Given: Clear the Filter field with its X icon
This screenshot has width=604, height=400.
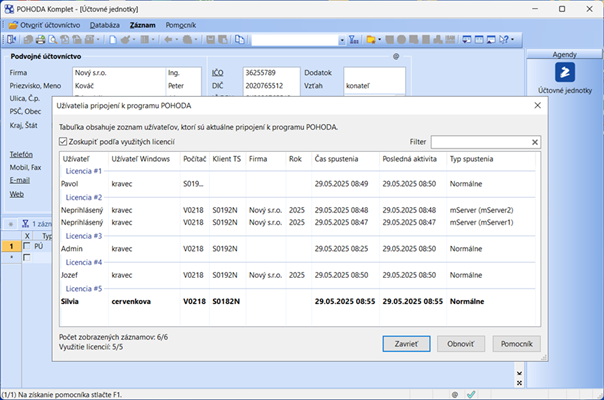Looking at the screenshot, I should pos(535,142).
